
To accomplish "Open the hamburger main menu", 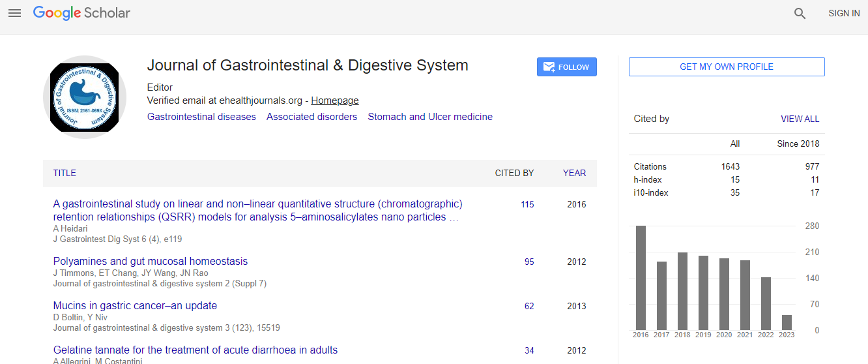I will 14,13.
